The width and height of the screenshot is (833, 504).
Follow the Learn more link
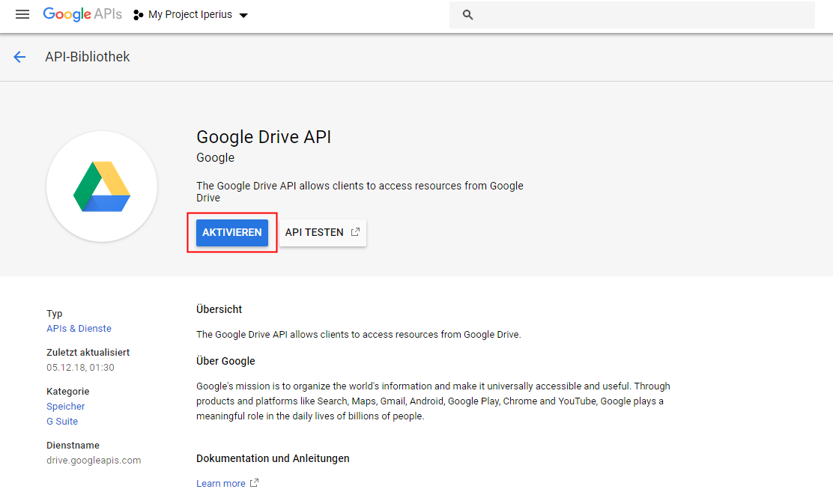coord(221,483)
